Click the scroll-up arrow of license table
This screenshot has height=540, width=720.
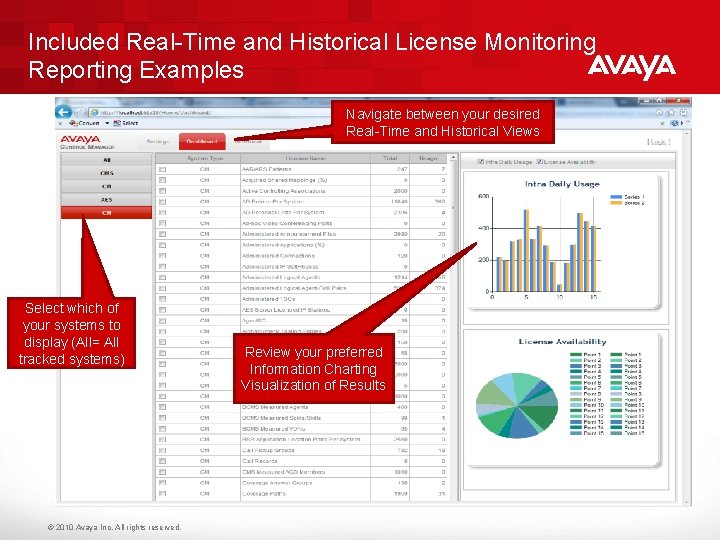pyautogui.click(x=453, y=158)
